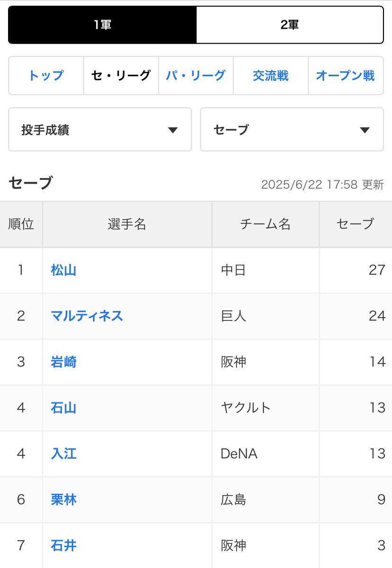Click the セーブ column header

pyautogui.click(x=356, y=224)
